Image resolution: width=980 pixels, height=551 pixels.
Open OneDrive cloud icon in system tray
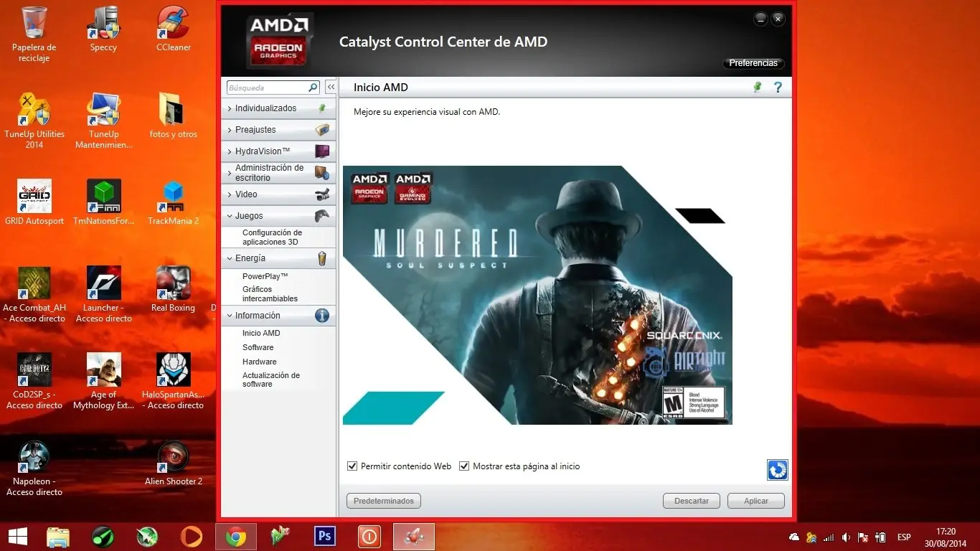[x=794, y=537]
